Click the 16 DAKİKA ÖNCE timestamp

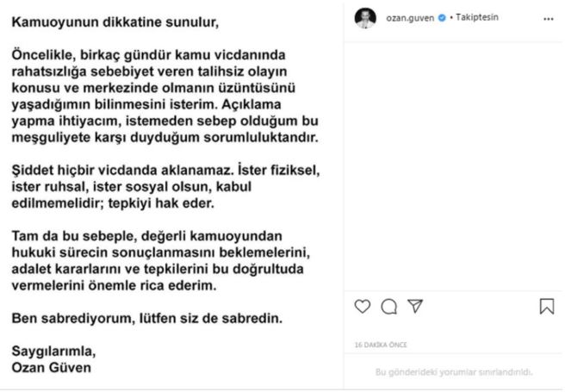click(381, 345)
